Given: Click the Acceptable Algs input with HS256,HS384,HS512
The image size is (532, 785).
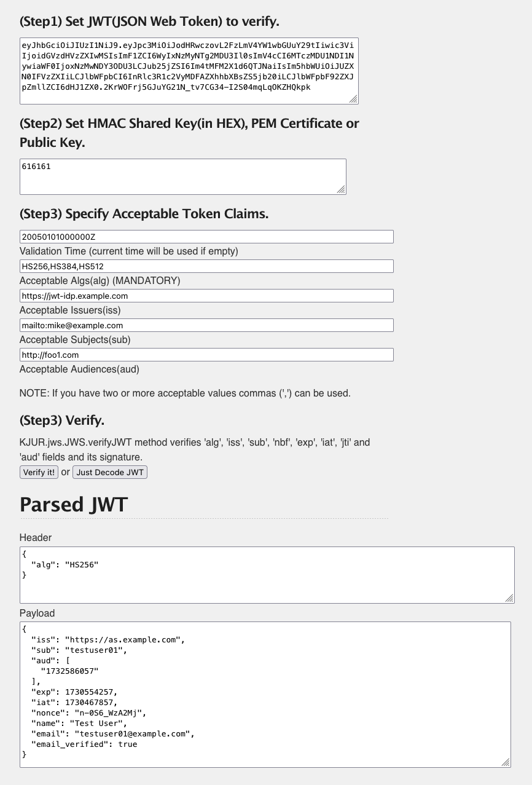Looking at the screenshot, I should [206, 266].
